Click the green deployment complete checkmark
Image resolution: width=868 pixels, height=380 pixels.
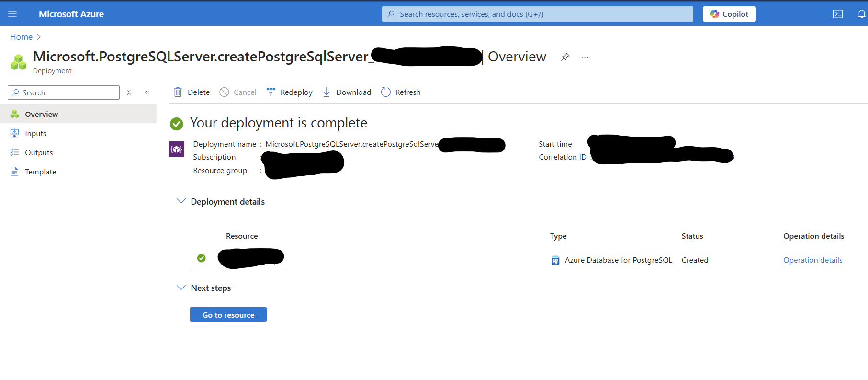tap(177, 124)
